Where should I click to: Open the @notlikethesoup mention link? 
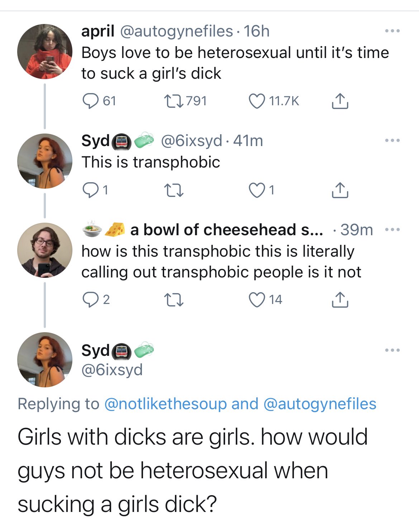(x=165, y=404)
